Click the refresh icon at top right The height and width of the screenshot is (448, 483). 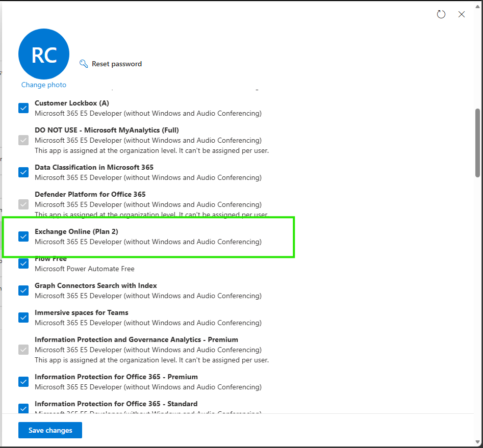[441, 14]
